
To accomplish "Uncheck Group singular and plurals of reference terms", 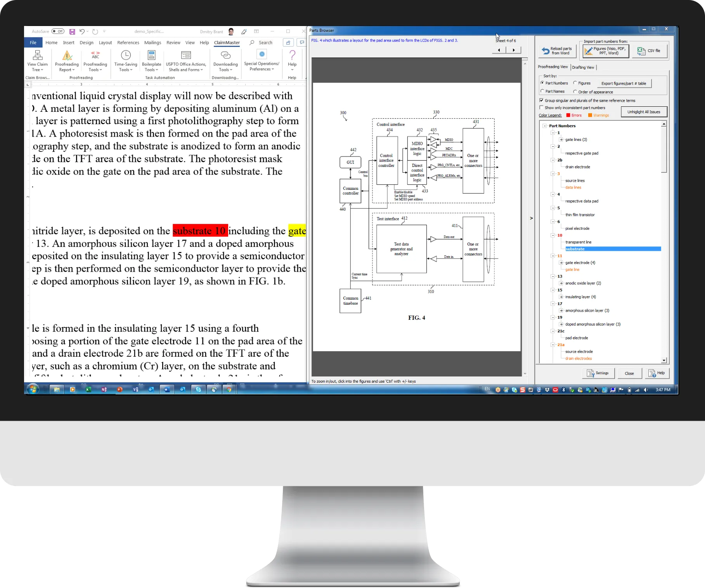I will tap(541, 100).
